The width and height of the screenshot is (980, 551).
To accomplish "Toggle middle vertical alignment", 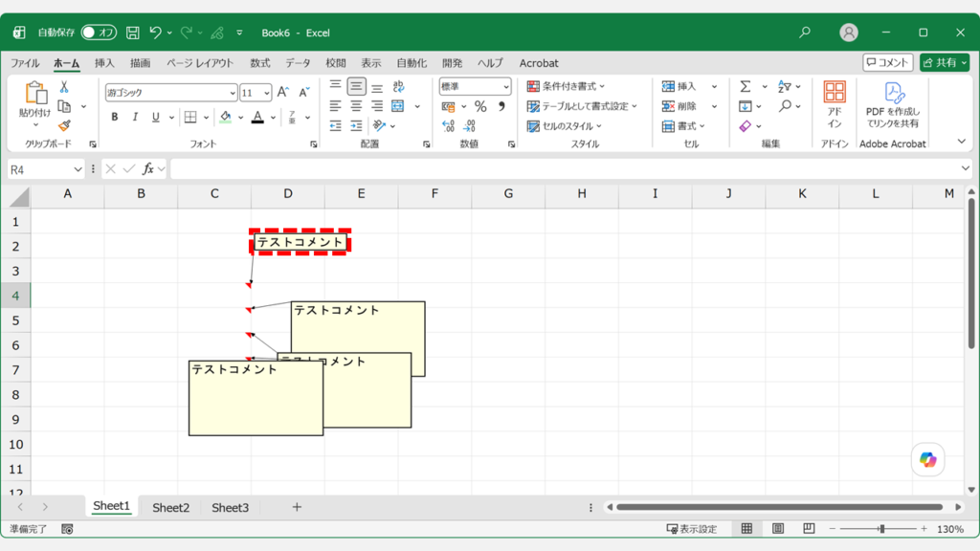I will 356,86.
